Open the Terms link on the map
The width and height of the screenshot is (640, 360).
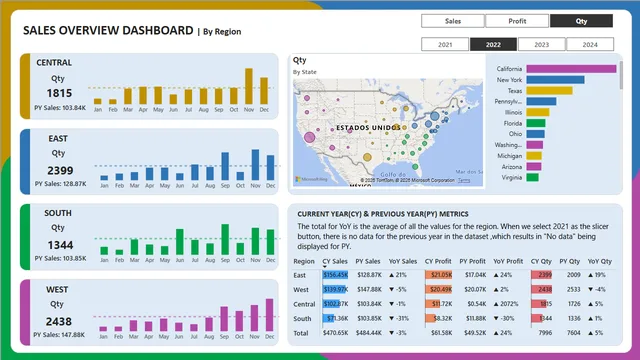click(x=464, y=180)
